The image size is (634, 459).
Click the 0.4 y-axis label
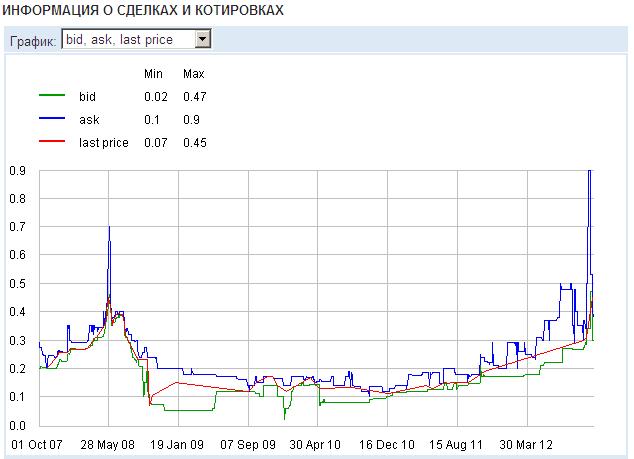tap(17, 312)
